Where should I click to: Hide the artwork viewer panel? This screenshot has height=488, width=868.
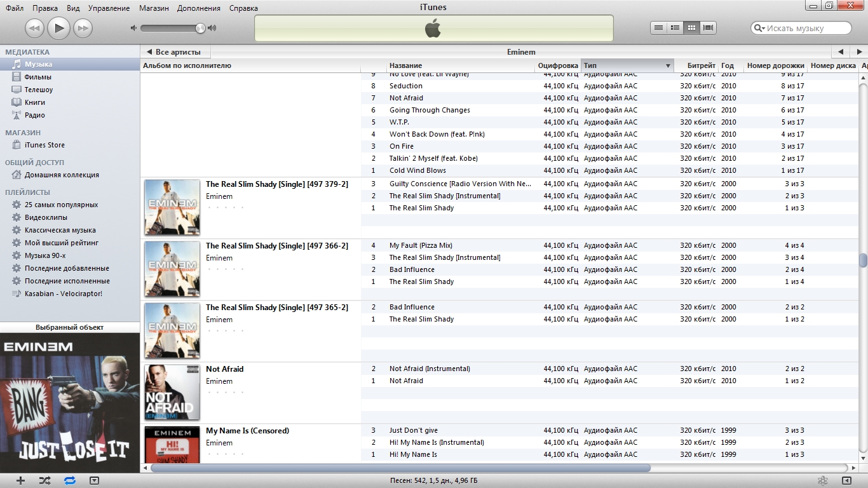[x=94, y=480]
